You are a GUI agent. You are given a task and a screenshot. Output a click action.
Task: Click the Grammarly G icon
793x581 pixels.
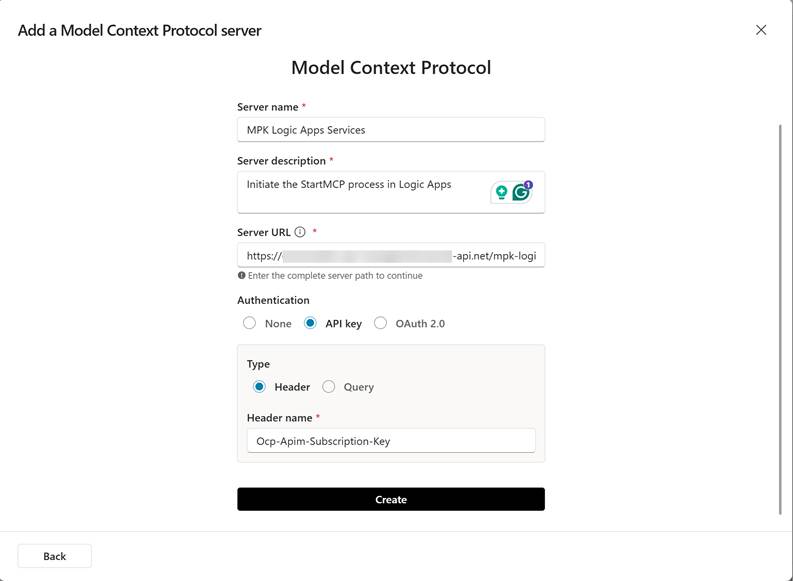pyautogui.click(x=521, y=192)
